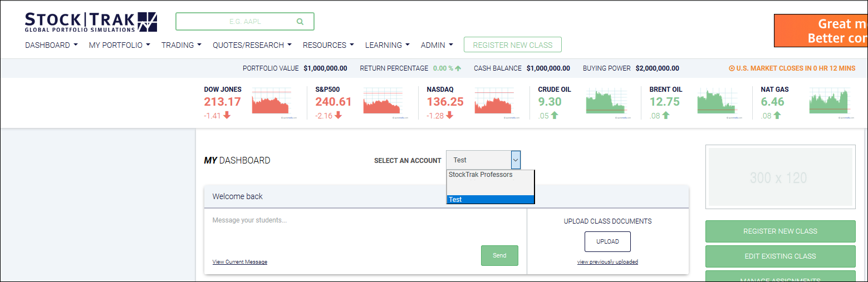Click the Brent Oil 12.75 value
The width and height of the screenshot is (868, 282).
pos(665,102)
